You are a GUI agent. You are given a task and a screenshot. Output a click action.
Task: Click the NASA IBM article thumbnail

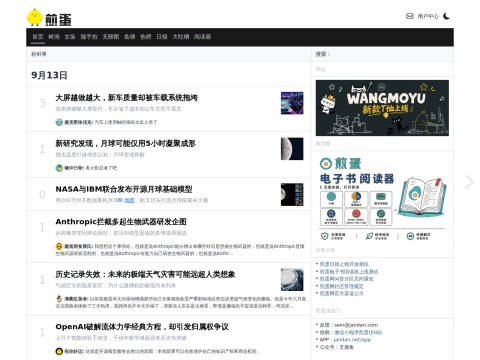(292, 194)
